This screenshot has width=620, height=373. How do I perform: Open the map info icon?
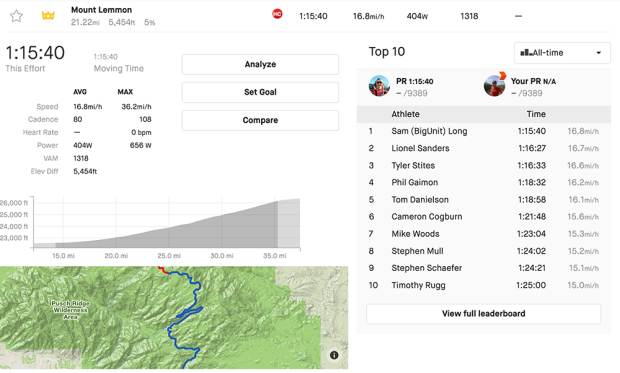click(x=334, y=355)
